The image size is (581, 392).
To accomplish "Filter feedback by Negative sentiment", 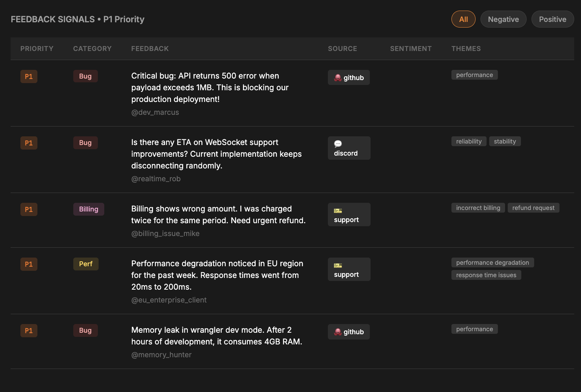I will [x=503, y=19].
